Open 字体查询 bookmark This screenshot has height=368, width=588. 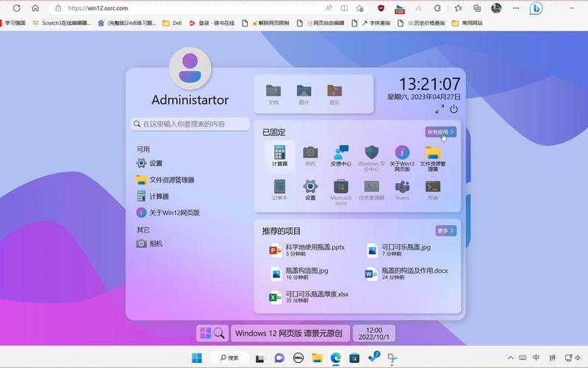tap(376, 23)
